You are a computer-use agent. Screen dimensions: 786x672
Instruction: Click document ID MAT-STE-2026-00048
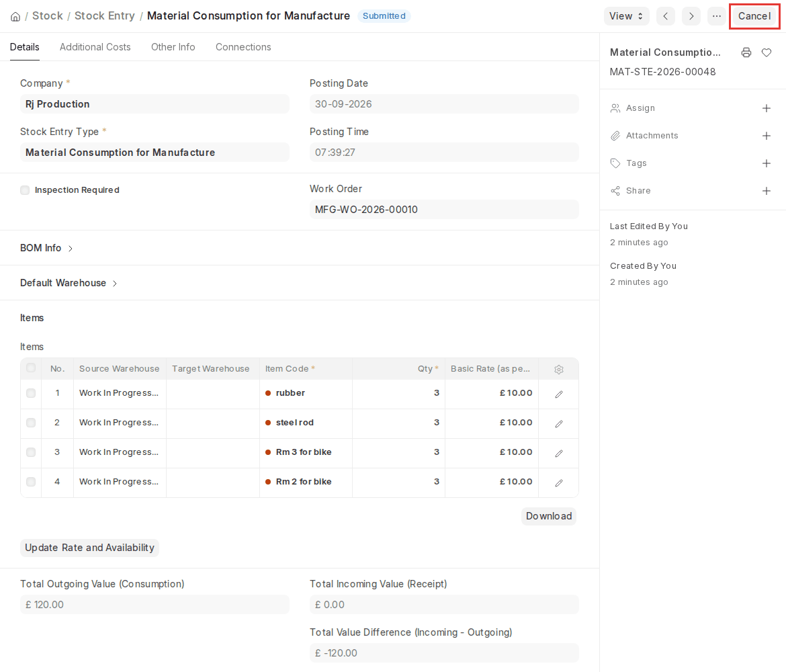662,72
